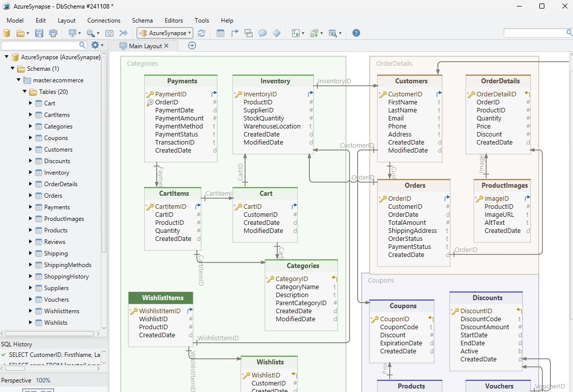The width and height of the screenshot is (573, 392).
Task: Select the Vouchers table in the tree
Action: [56, 299]
